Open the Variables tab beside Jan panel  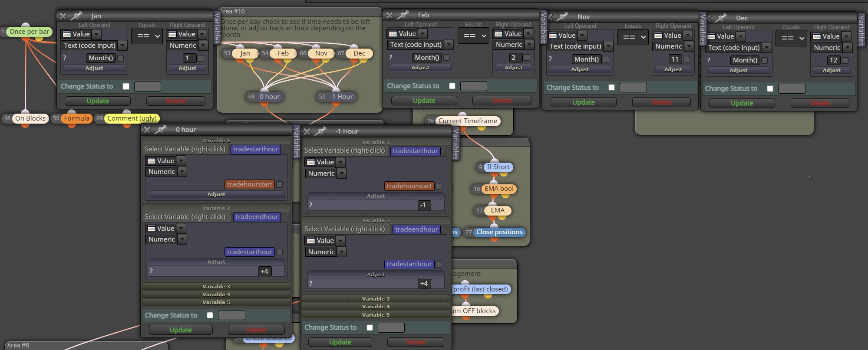[217, 29]
